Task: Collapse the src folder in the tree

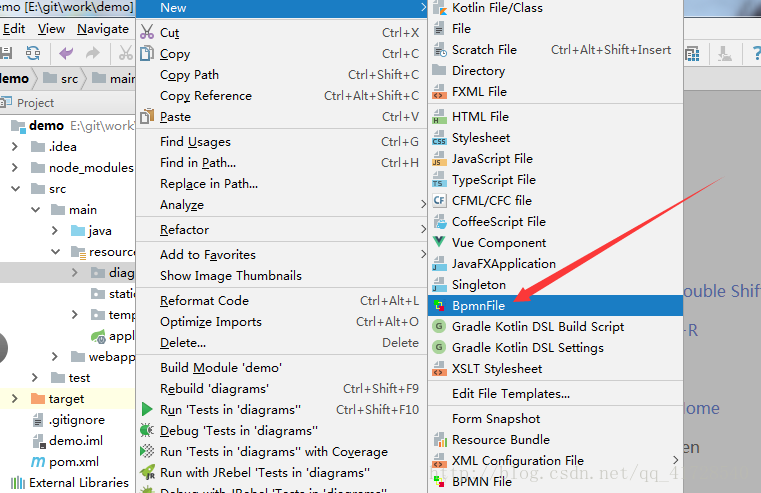Action: (x=16, y=189)
